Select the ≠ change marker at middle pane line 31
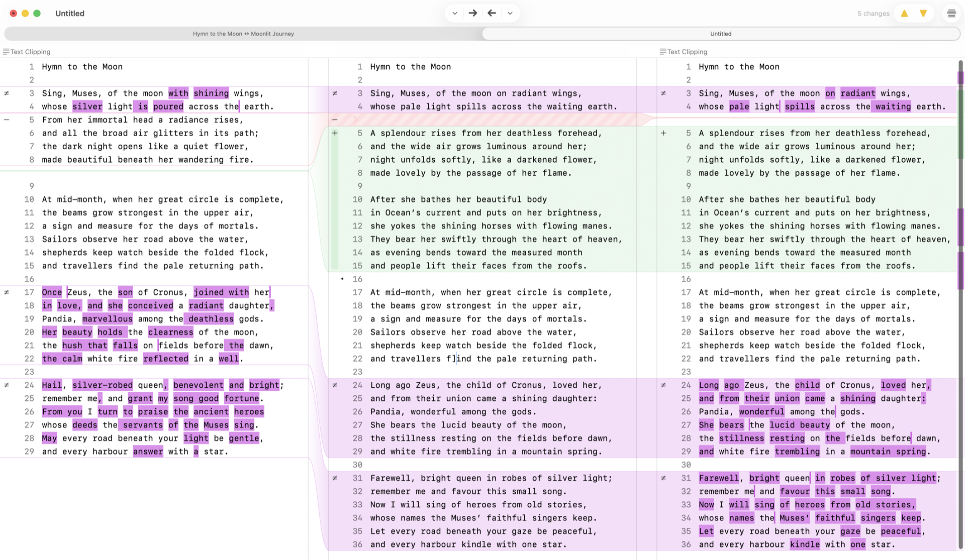The height and width of the screenshot is (560, 965). [x=335, y=478]
